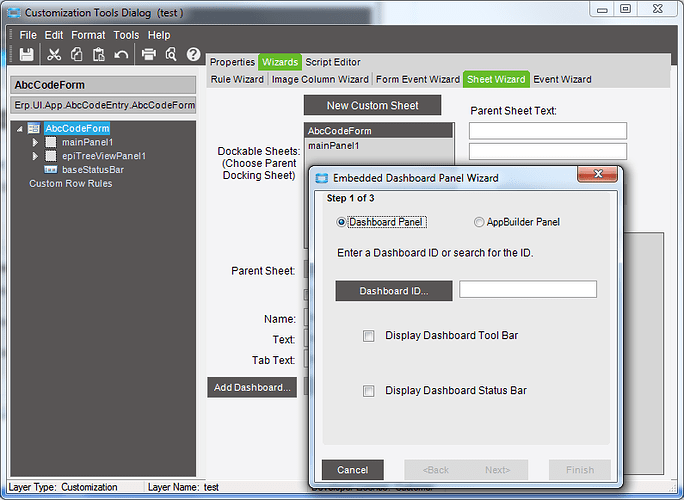This screenshot has height=500, width=684.
Task: Click the baseStatusBar node icon
Action: pyautogui.click(x=51, y=170)
